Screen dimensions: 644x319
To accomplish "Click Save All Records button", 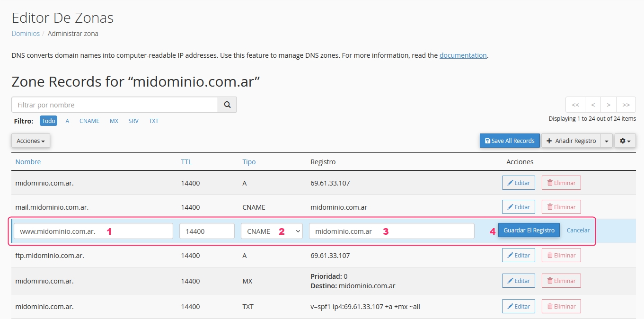I will [510, 141].
